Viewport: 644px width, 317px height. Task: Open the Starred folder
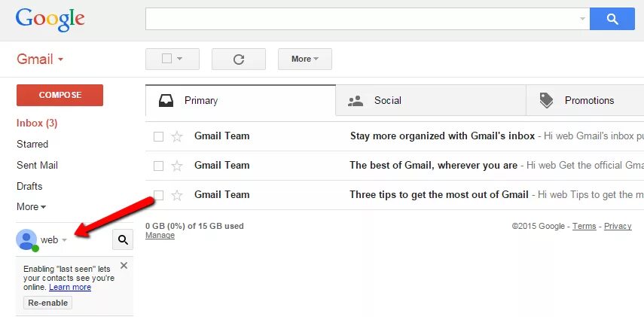click(x=32, y=144)
